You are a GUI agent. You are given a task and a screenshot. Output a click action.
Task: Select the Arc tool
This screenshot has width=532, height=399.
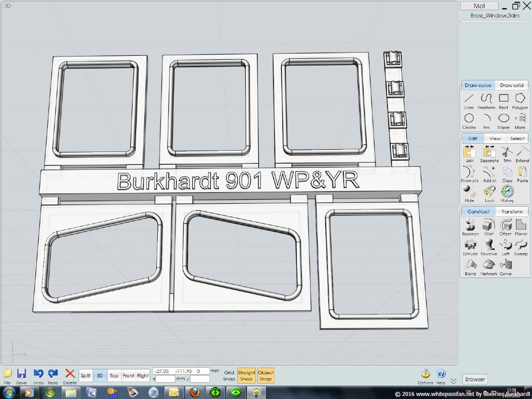coord(486,121)
